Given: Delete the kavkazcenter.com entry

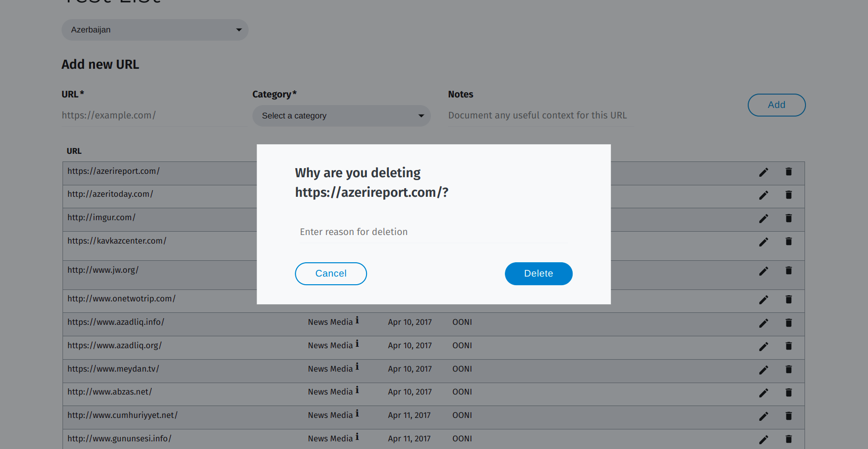Looking at the screenshot, I should (788, 242).
